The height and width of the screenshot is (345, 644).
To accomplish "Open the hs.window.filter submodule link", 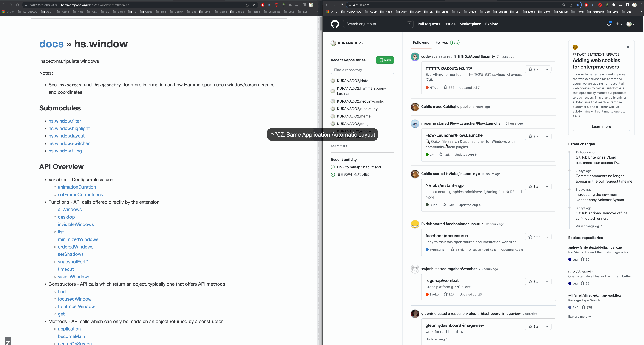I will (65, 121).
